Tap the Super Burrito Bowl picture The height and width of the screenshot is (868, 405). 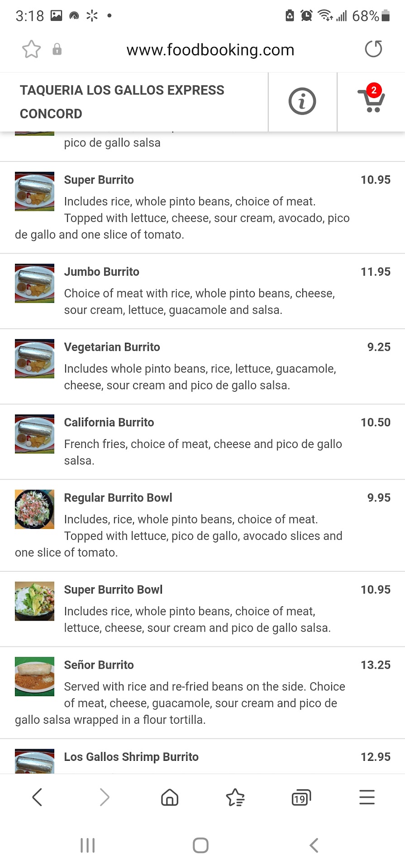(34, 601)
